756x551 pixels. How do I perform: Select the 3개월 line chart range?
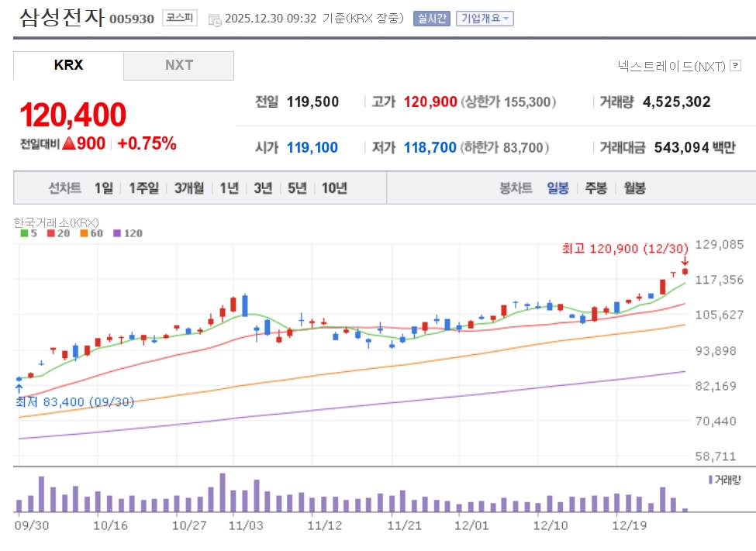pyautogui.click(x=188, y=188)
